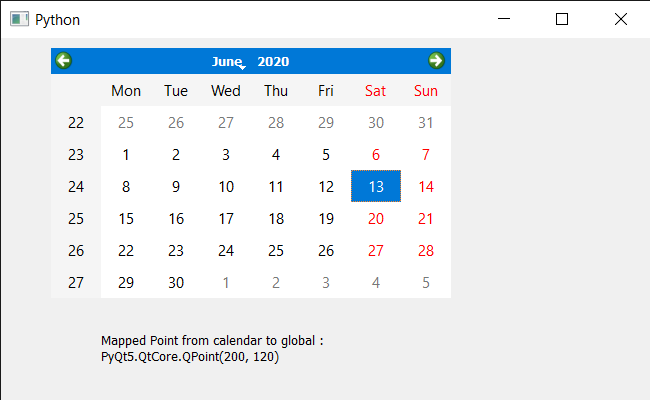Select Friday June 26 date cell

pos(326,250)
